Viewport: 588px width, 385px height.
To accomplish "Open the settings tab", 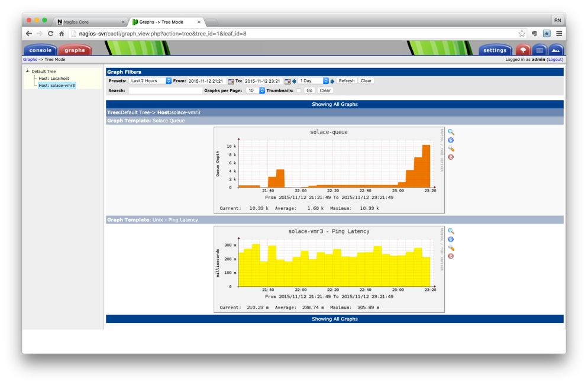I will click(x=495, y=50).
